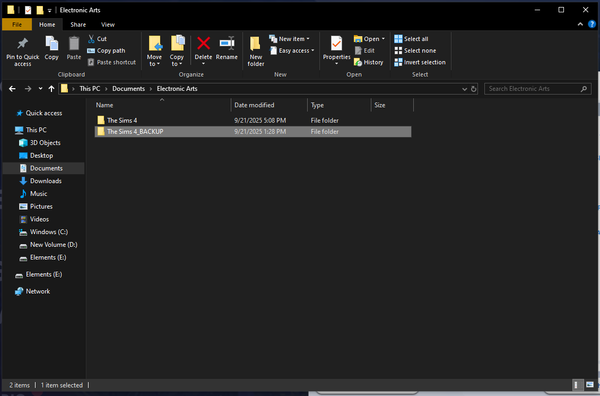Switch to large icons view in status bar
The height and width of the screenshot is (396, 600).
tap(590, 385)
